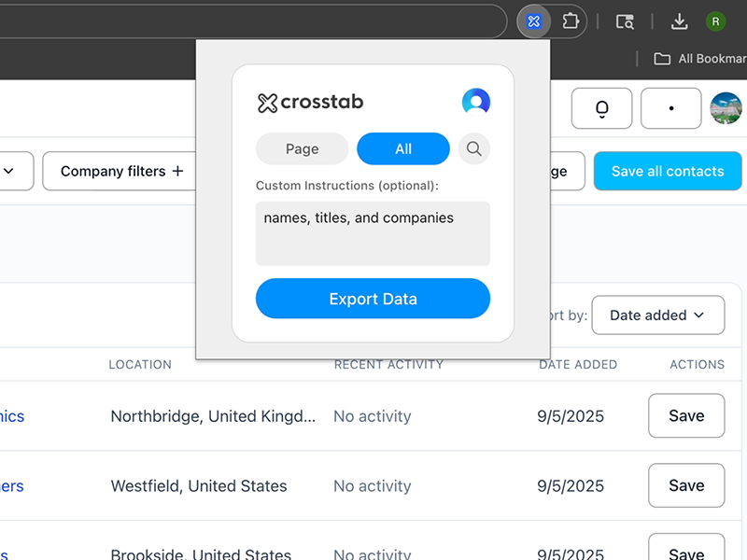Open the browser Extensions puzzle piece menu
Viewport: 747px width, 560px height.
571,21
